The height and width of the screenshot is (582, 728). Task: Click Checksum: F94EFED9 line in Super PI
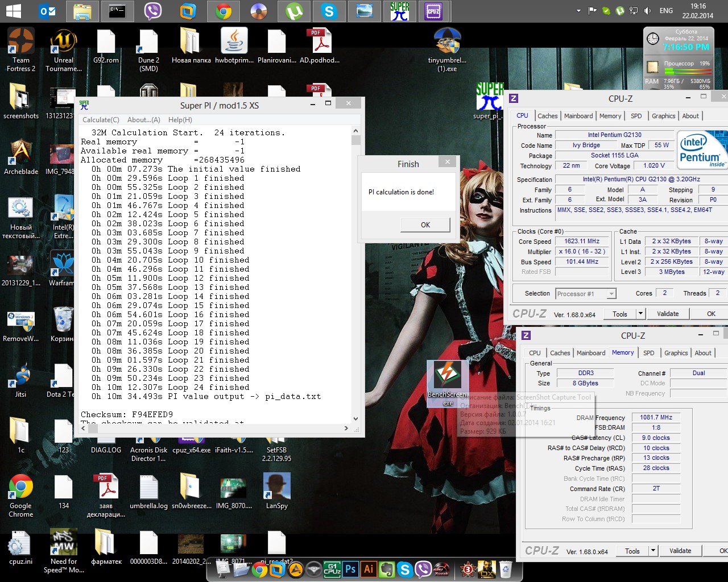tap(127, 414)
